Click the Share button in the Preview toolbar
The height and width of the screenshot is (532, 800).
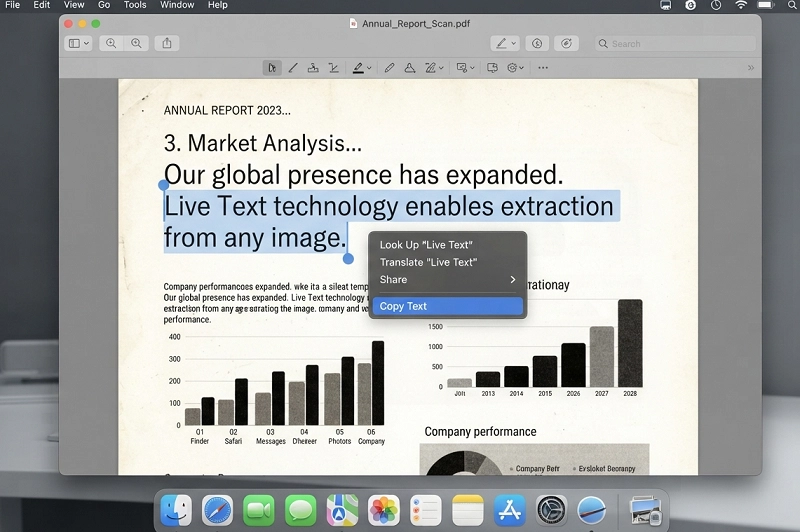pyautogui.click(x=167, y=43)
